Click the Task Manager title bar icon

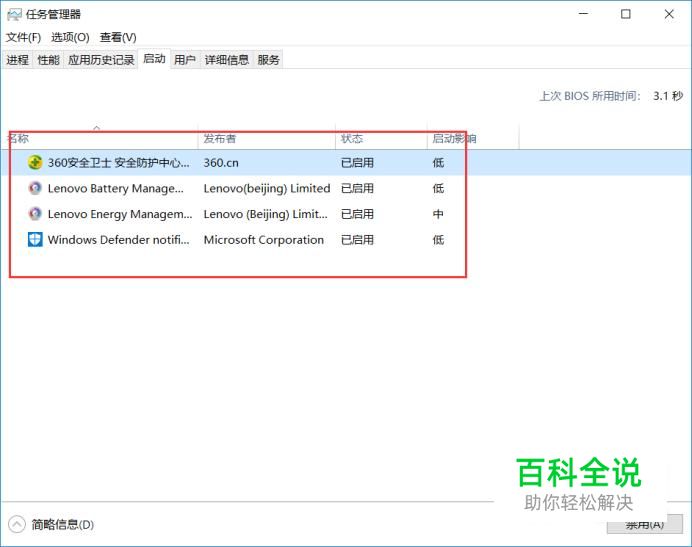tap(14, 14)
